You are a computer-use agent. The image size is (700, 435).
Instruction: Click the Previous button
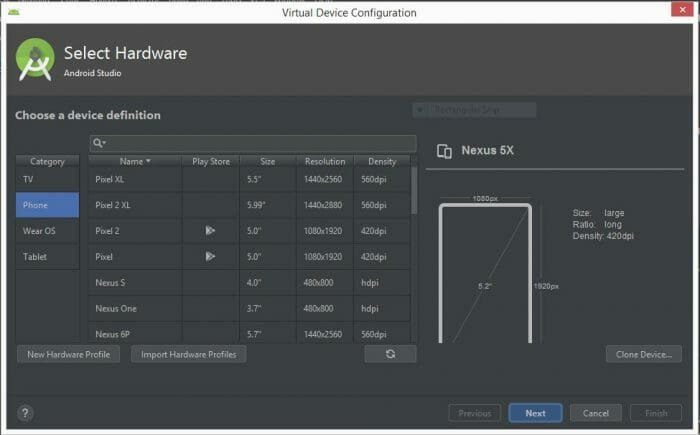pos(475,413)
